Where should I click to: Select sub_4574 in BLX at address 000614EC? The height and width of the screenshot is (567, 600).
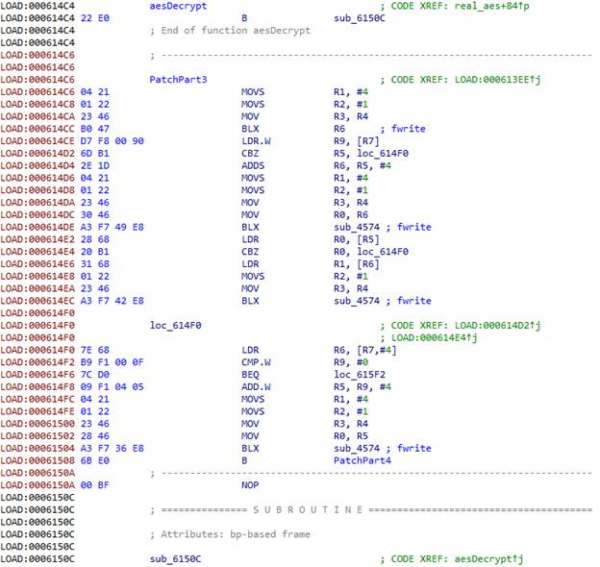pyautogui.click(x=355, y=300)
